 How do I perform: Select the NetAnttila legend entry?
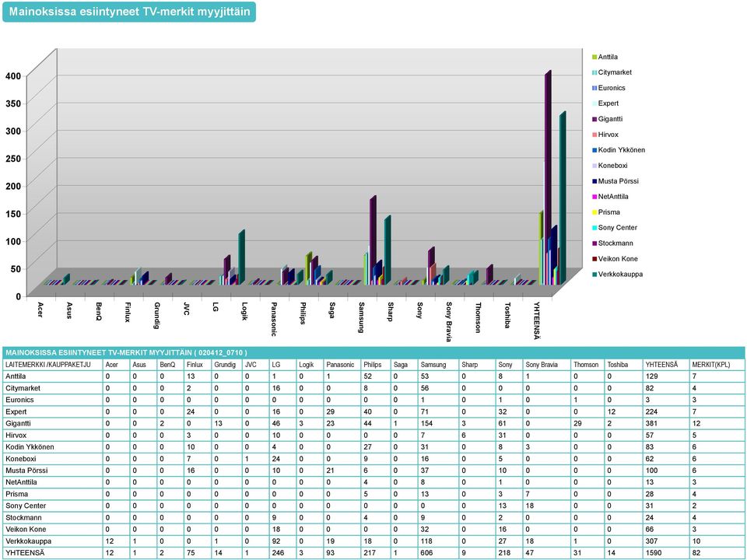610,197
